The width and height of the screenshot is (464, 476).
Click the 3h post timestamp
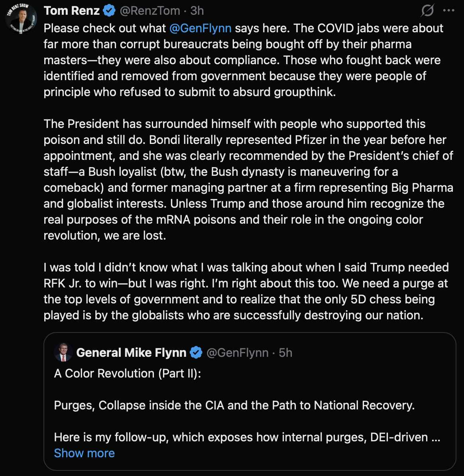[197, 11]
